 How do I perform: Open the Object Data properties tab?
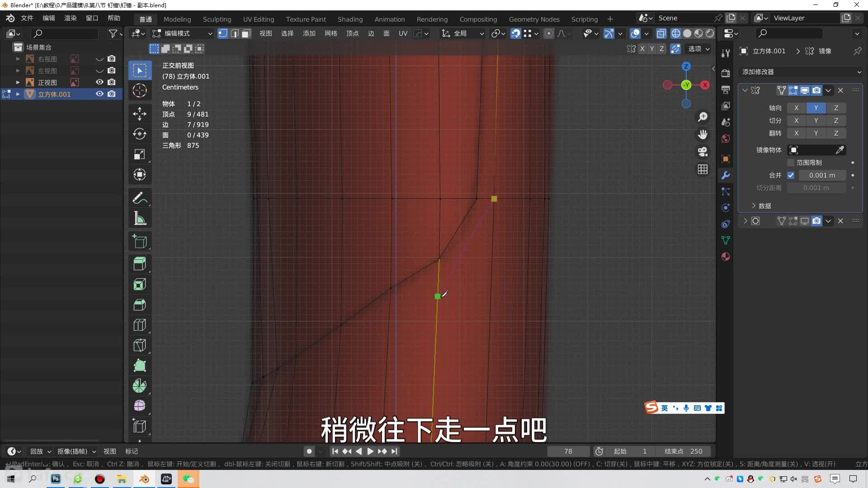[x=726, y=240]
